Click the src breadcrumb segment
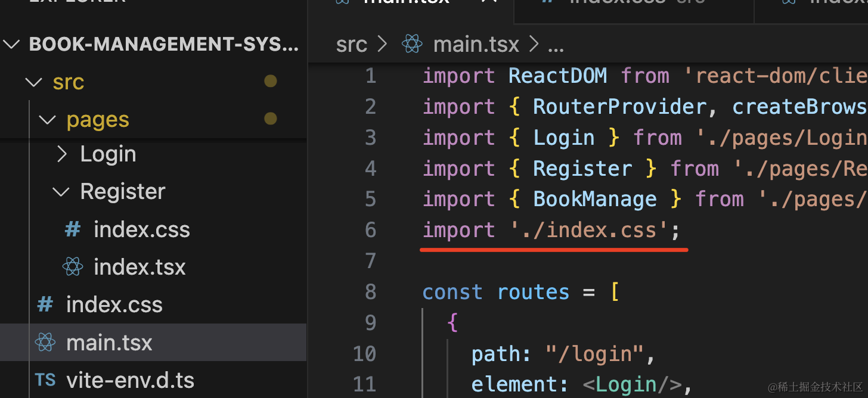The image size is (868, 398). point(351,44)
